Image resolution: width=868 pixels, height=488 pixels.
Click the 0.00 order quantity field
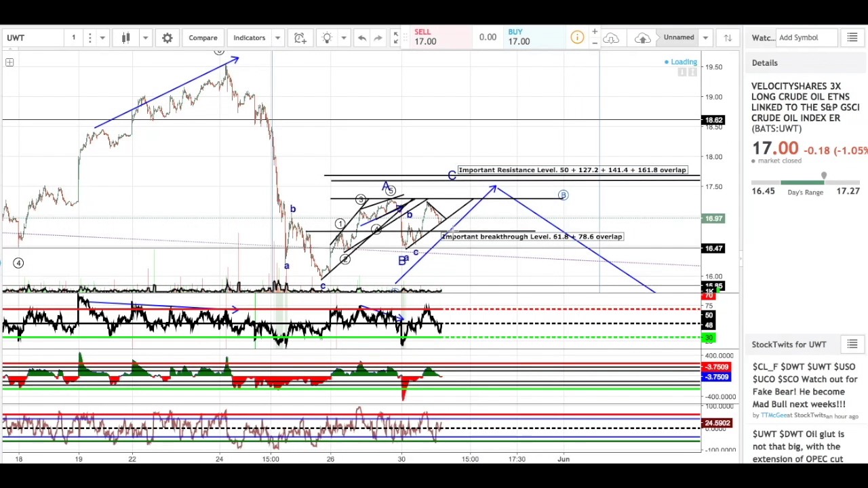coord(488,37)
